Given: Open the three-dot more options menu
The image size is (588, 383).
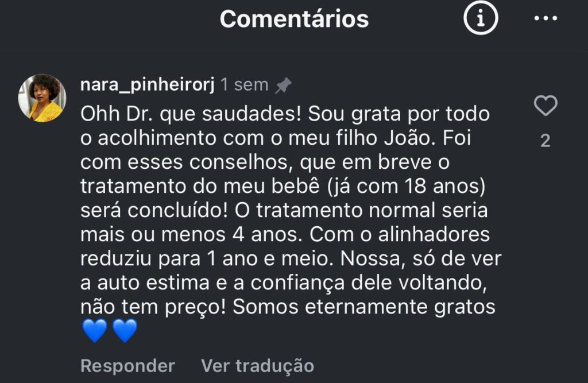Looking at the screenshot, I should [546, 18].
